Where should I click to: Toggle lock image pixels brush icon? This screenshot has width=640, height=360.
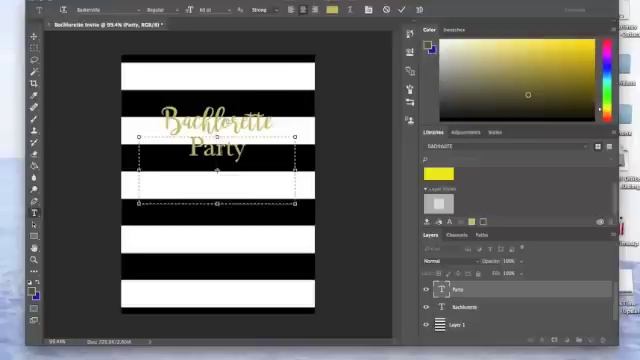coord(448,273)
